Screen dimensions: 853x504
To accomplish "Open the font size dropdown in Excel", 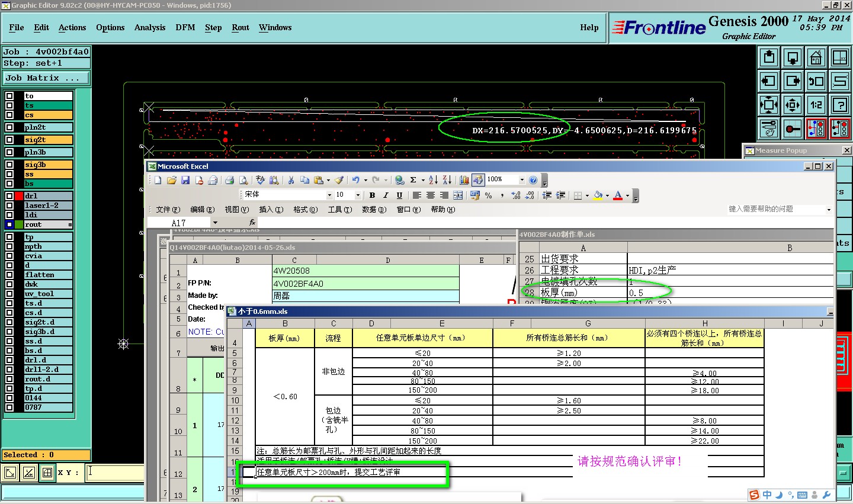I will (358, 195).
